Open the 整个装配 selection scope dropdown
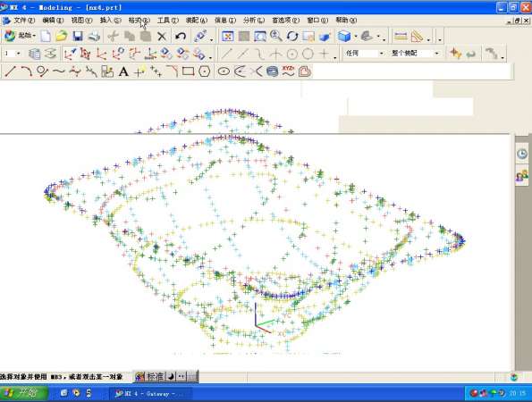 click(436, 54)
